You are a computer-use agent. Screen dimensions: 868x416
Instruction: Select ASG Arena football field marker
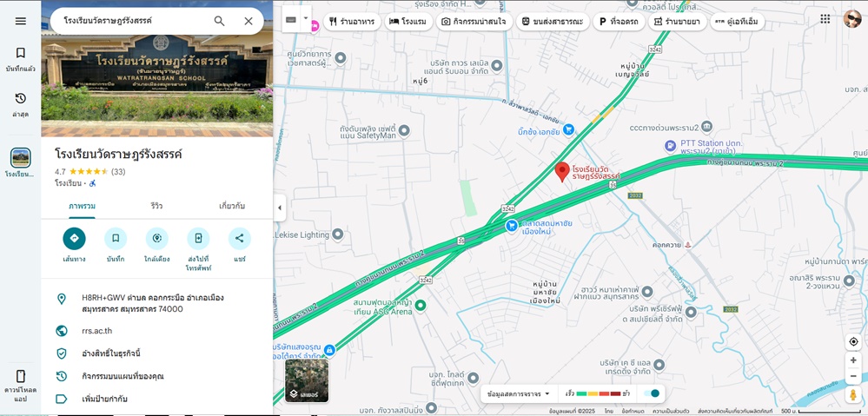click(421, 306)
